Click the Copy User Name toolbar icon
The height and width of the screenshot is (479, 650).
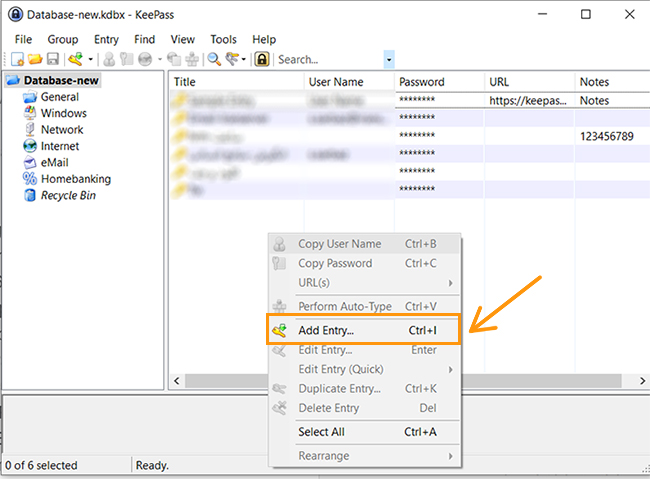tap(109, 59)
